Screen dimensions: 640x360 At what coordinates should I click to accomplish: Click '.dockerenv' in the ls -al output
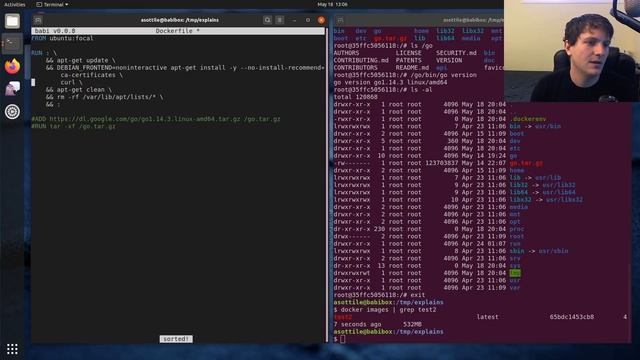(x=528, y=119)
